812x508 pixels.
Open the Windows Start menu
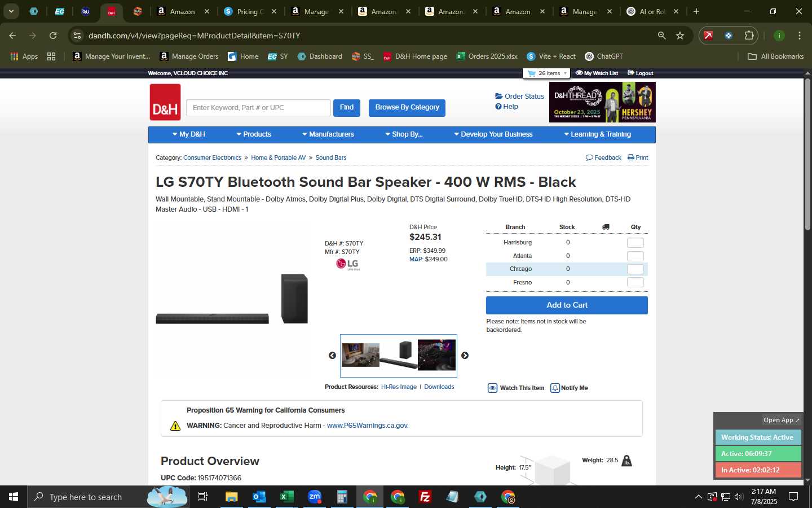[x=14, y=497]
